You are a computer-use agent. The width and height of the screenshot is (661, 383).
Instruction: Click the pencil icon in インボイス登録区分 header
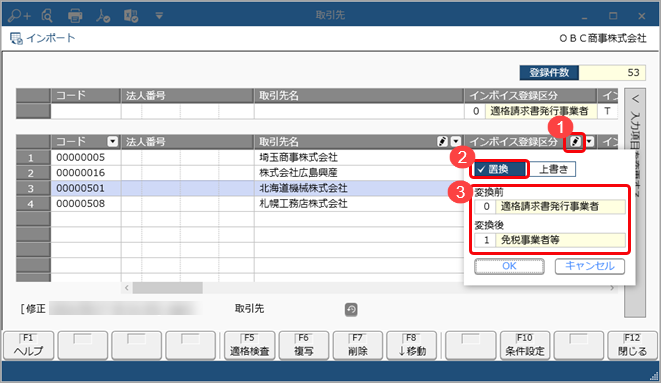[575, 142]
